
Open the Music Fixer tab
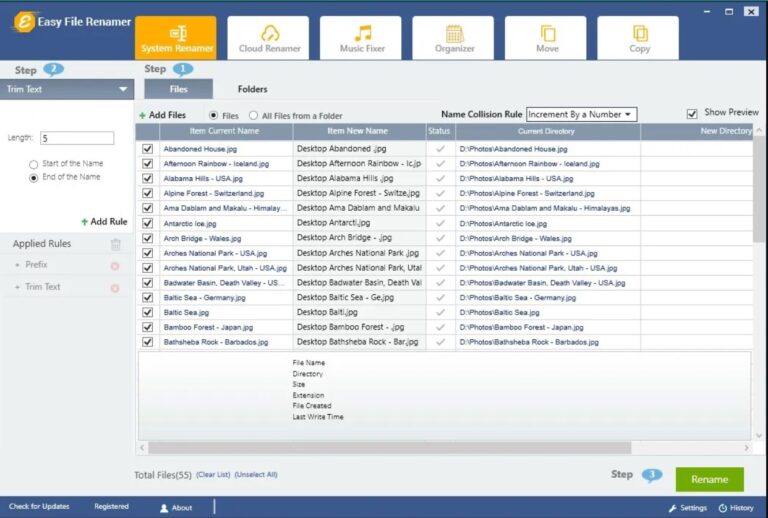[361, 38]
